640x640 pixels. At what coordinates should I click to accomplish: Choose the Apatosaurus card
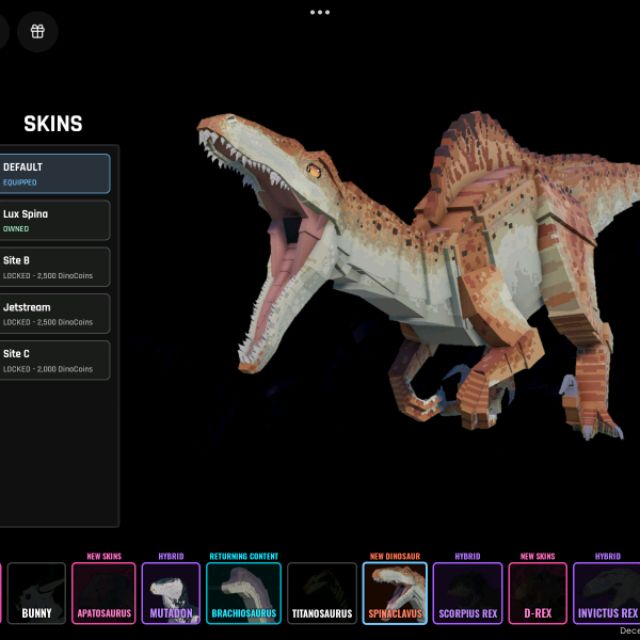coord(104,593)
